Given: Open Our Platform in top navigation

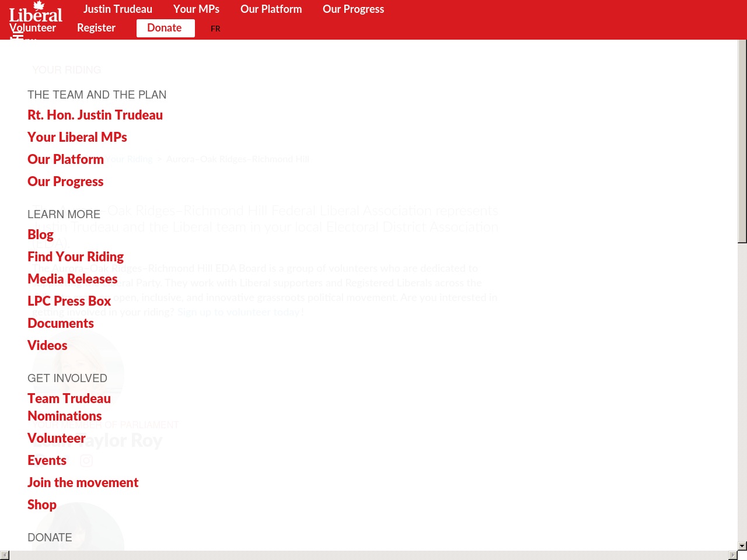Looking at the screenshot, I should [x=271, y=9].
